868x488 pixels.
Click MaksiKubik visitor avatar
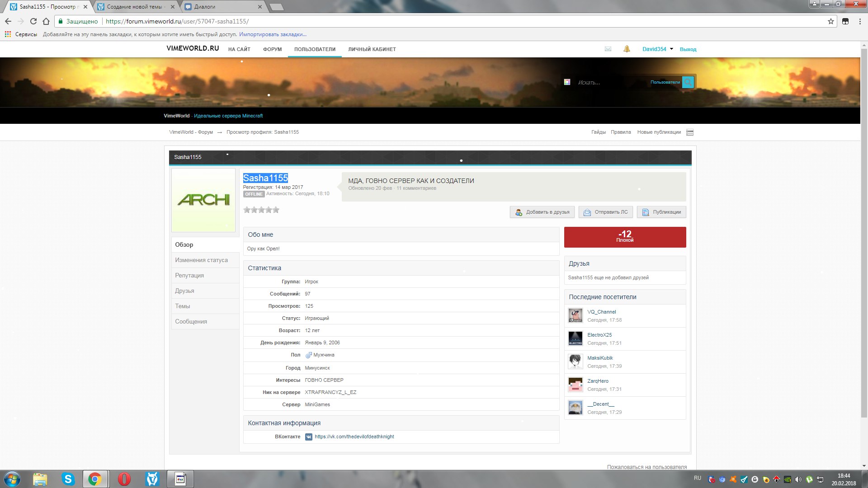pyautogui.click(x=576, y=361)
